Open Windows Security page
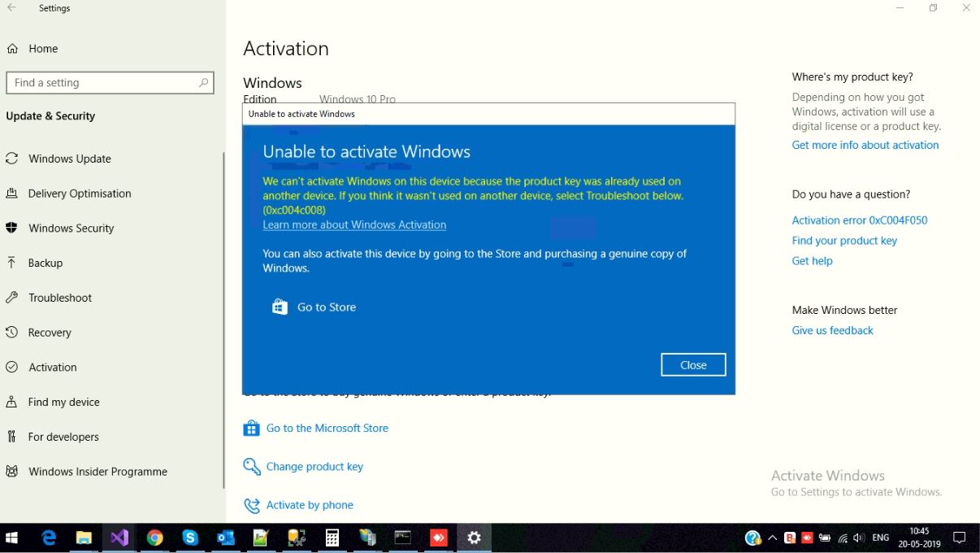The height and width of the screenshot is (553, 980). pyautogui.click(x=72, y=229)
